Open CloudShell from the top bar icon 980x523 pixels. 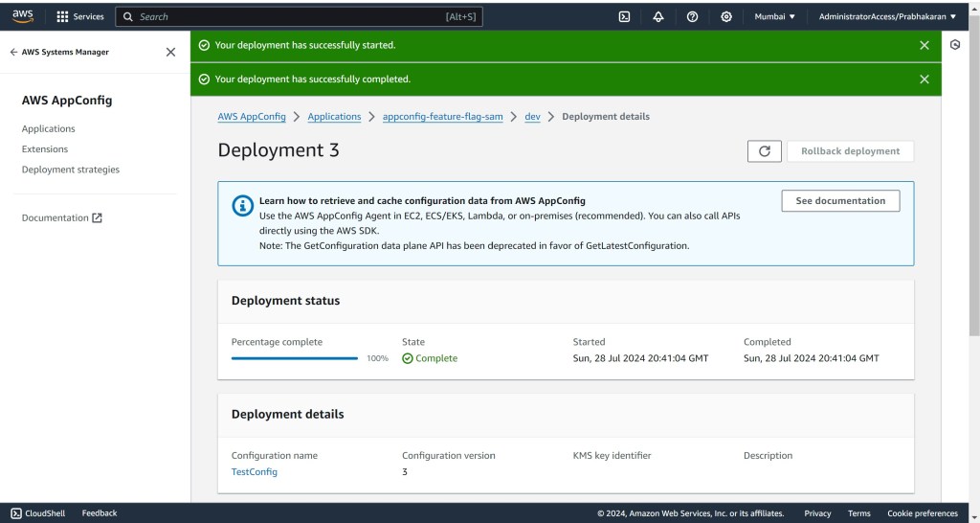click(624, 16)
